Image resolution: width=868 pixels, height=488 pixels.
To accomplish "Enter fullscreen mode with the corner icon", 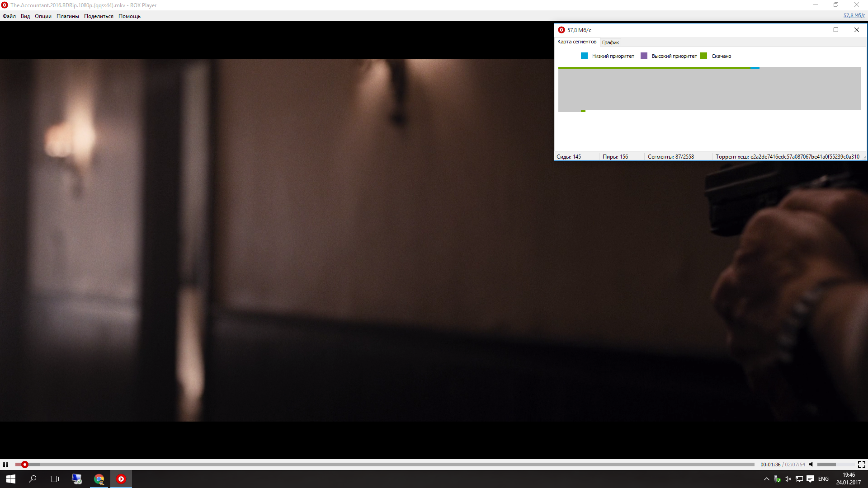I will (861, 465).
